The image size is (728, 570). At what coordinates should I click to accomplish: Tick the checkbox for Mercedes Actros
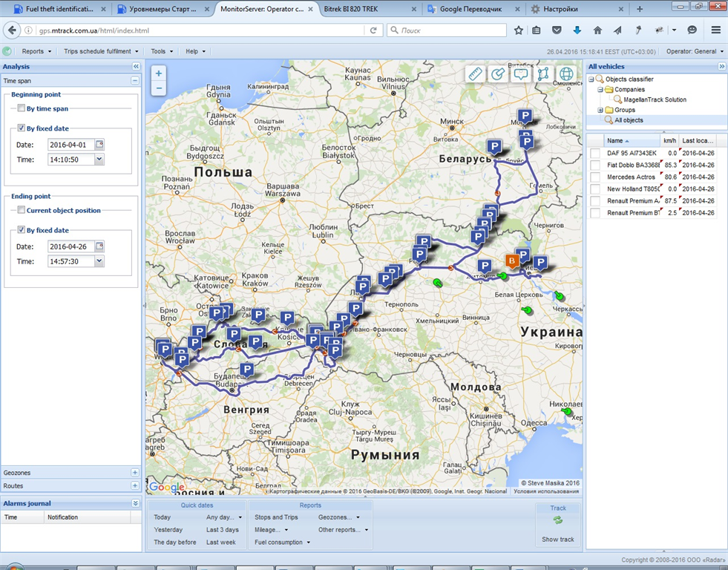(595, 177)
